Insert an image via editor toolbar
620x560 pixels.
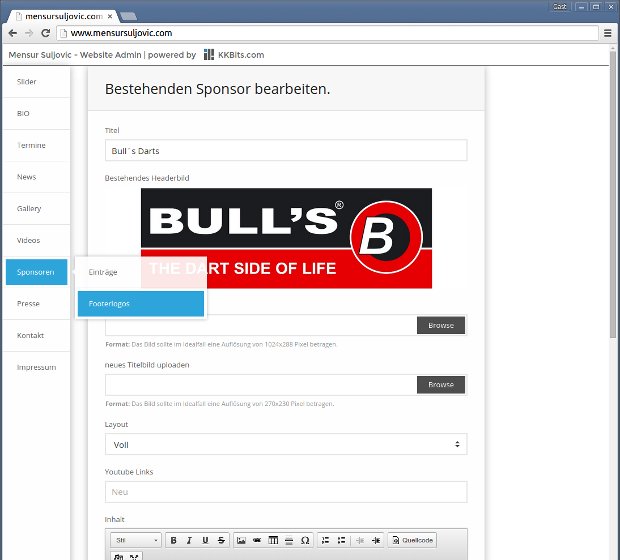pos(241,540)
